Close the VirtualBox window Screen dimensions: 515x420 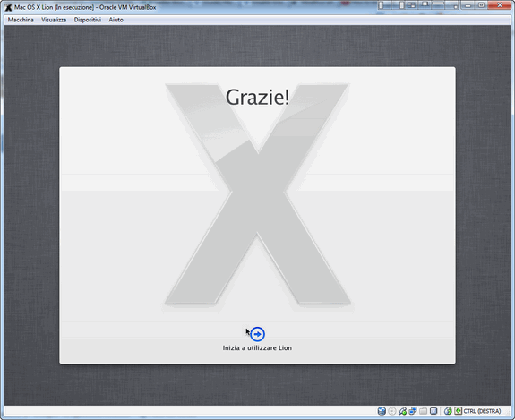[x=500, y=5]
